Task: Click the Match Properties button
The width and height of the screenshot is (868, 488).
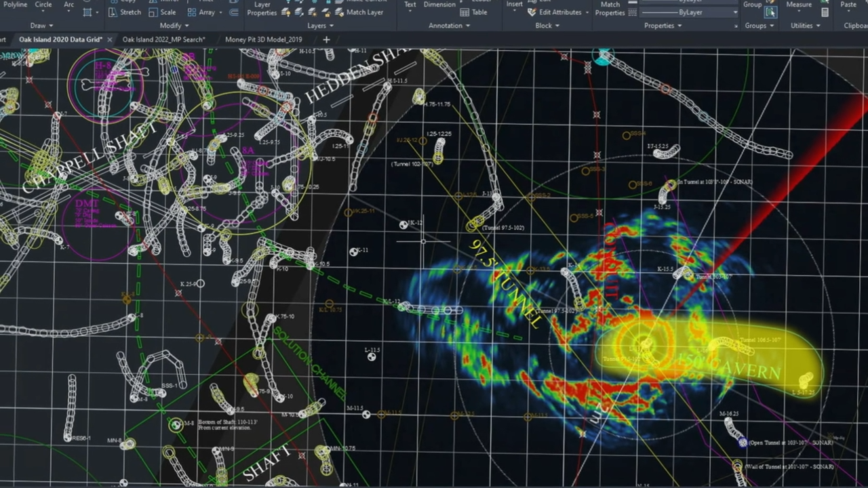Action: (x=610, y=9)
